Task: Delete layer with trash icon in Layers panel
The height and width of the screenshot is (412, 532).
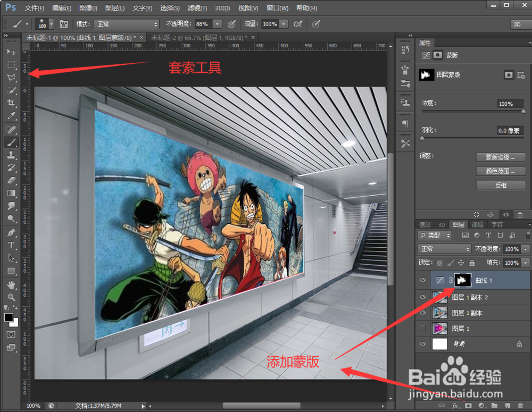Action: click(x=520, y=405)
